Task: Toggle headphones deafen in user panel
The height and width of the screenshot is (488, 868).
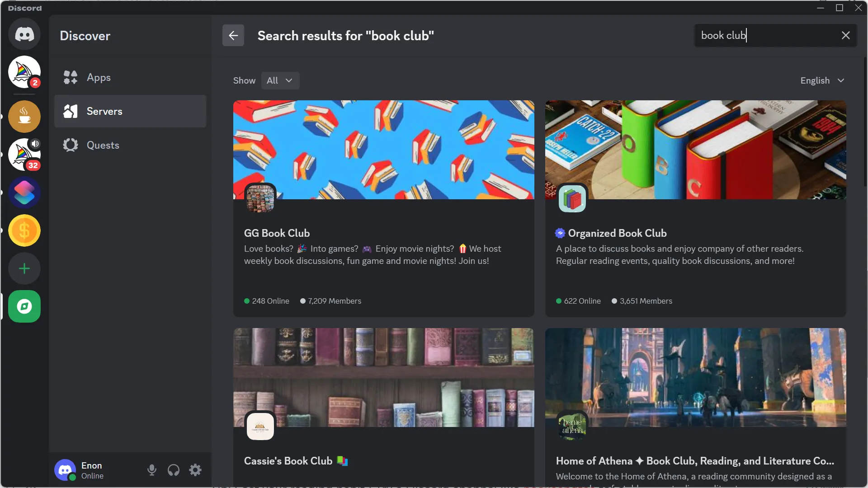Action: [174, 470]
